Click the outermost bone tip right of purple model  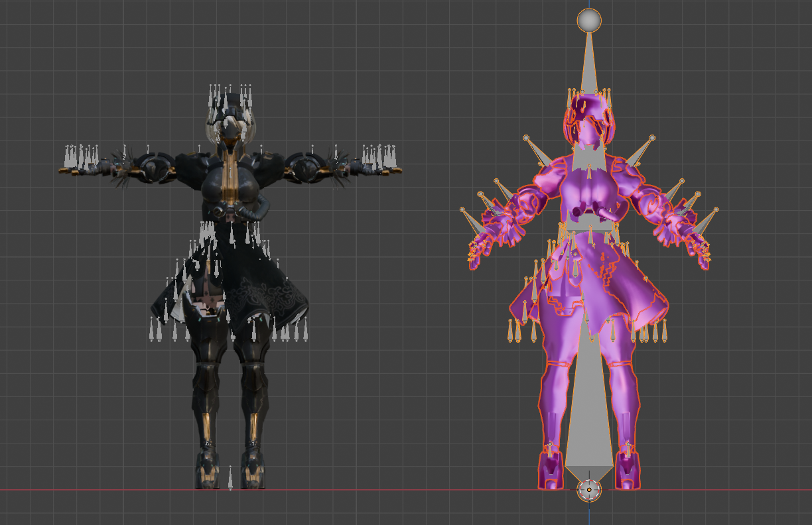point(716,209)
